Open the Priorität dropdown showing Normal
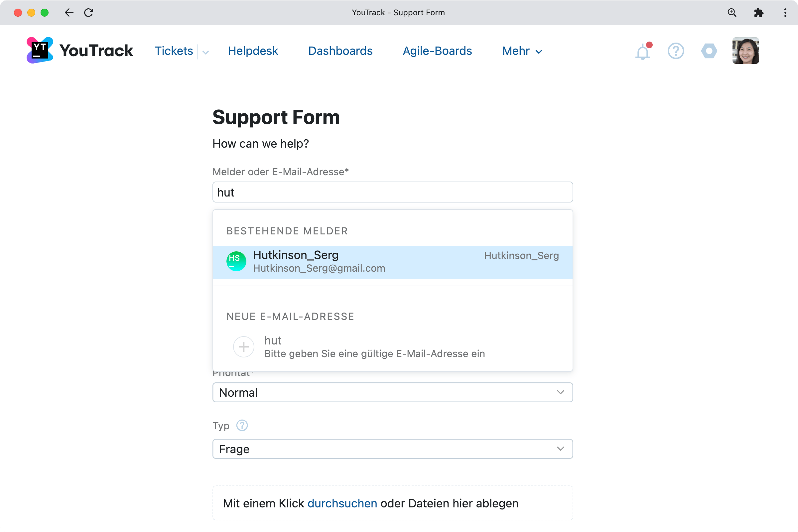Image resolution: width=798 pixels, height=532 pixels. tap(392, 392)
